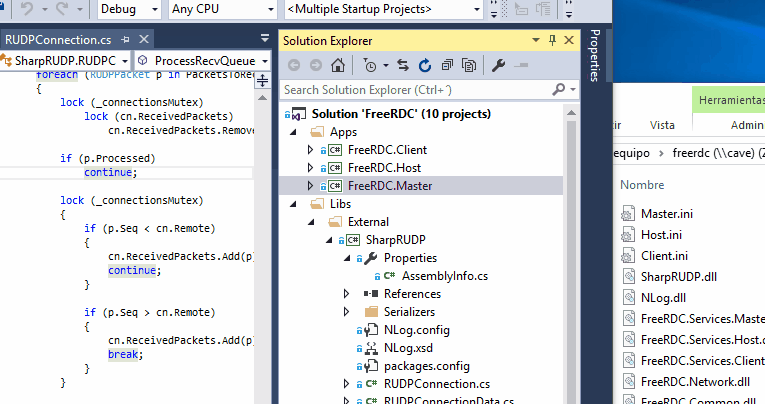Image resolution: width=765 pixels, height=404 pixels.
Task: Toggle Solution Explorer auto-hide pin
Action: [552, 40]
